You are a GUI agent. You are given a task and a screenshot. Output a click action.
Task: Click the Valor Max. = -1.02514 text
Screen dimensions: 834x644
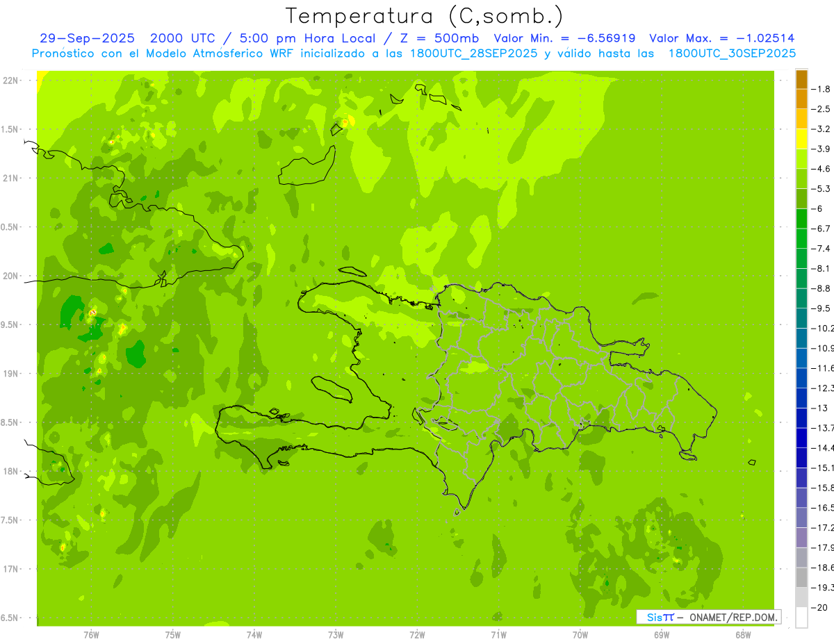pyautogui.click(x=721, y=38)
